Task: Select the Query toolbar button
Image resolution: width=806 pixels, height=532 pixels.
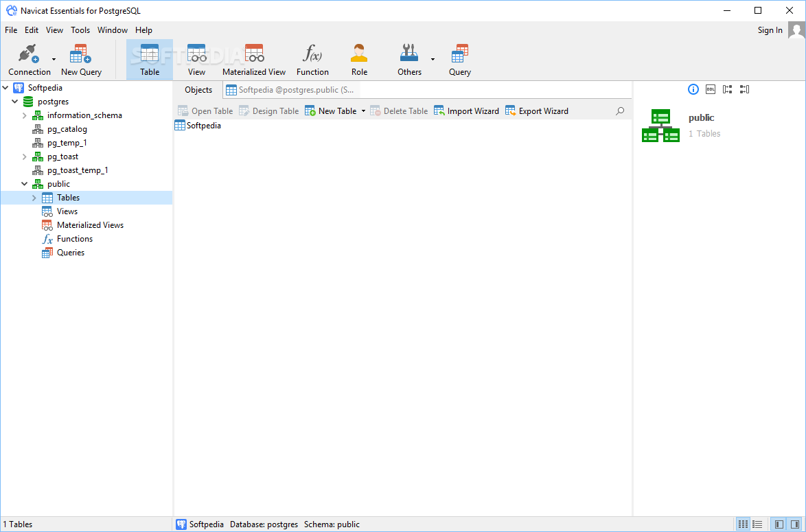Action: click(x=459, y=60)
